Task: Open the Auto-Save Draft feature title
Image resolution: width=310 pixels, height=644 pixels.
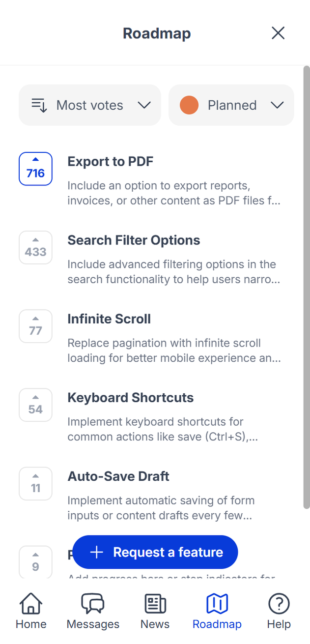Action: click(x=118, y=476)
